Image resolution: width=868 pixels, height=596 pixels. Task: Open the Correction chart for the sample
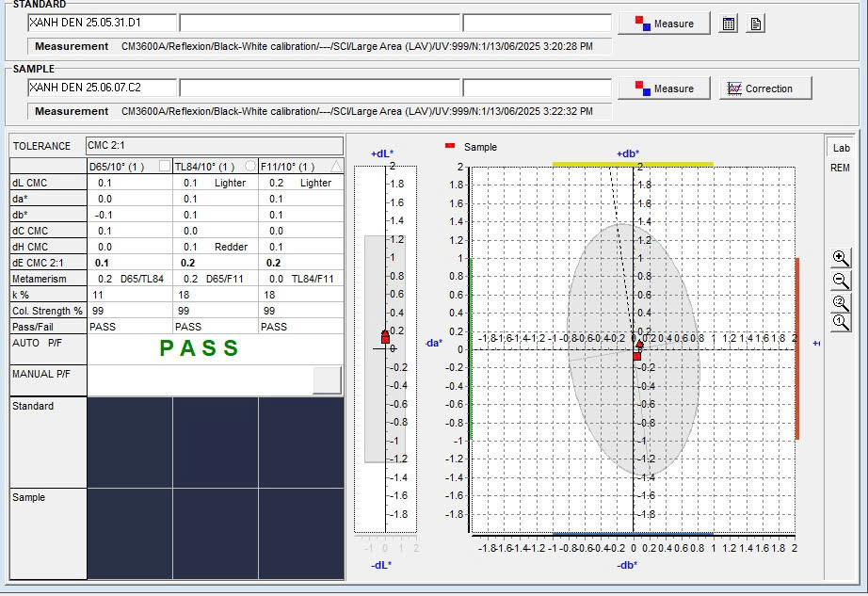[x=765, y=89]
